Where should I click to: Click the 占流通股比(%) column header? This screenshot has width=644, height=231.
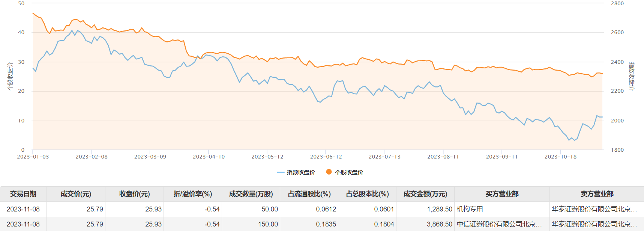tap(309, 194)
